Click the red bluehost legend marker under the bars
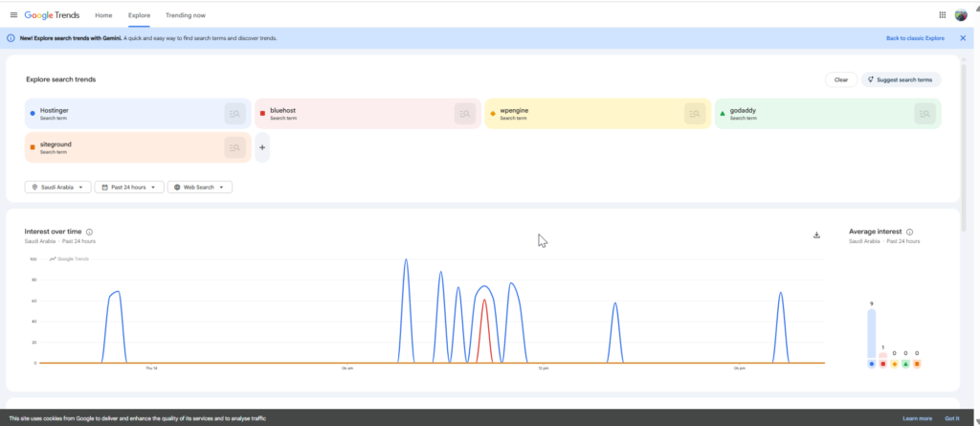980x426 pixels. click(882, 364)
